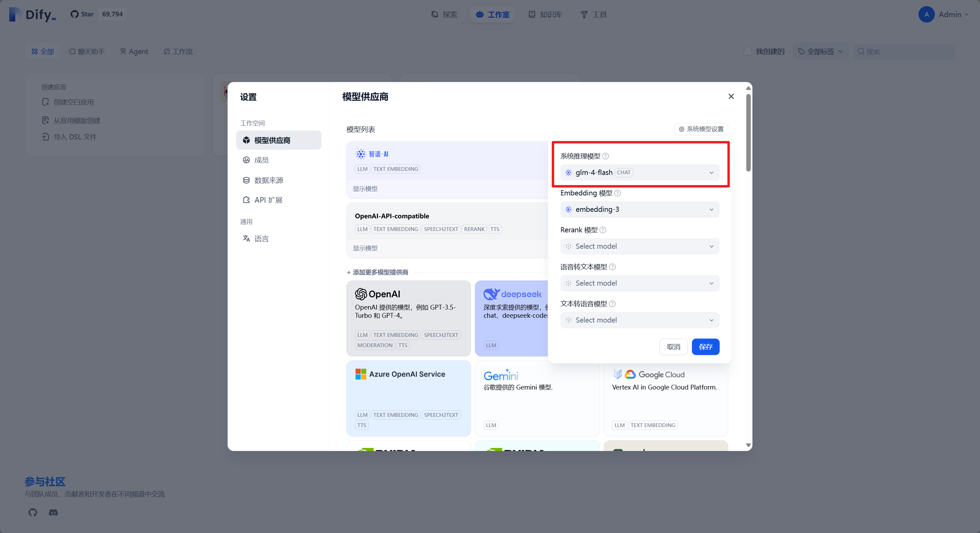Click the 保存 button
Viewport: 980px width, 533px height.
[705, 346]
